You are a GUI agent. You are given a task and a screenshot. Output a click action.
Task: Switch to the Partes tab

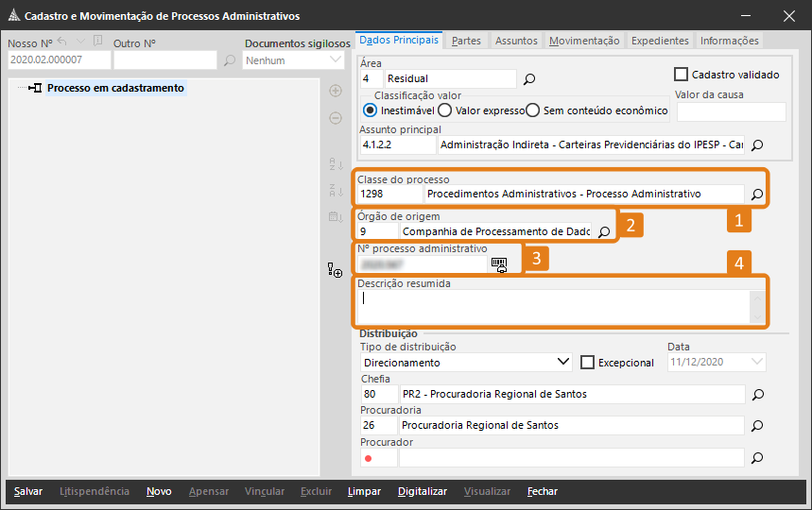click(466, 41)
